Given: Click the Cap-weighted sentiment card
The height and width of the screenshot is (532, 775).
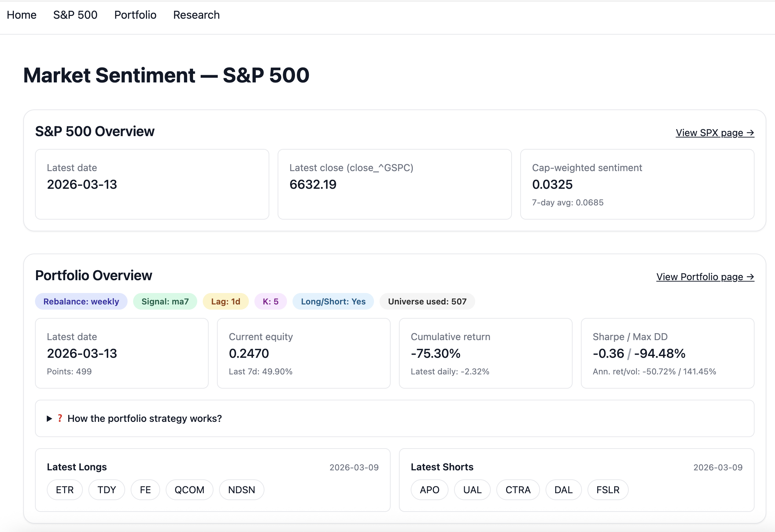Looking at the screenshot, I should (637, 184).
